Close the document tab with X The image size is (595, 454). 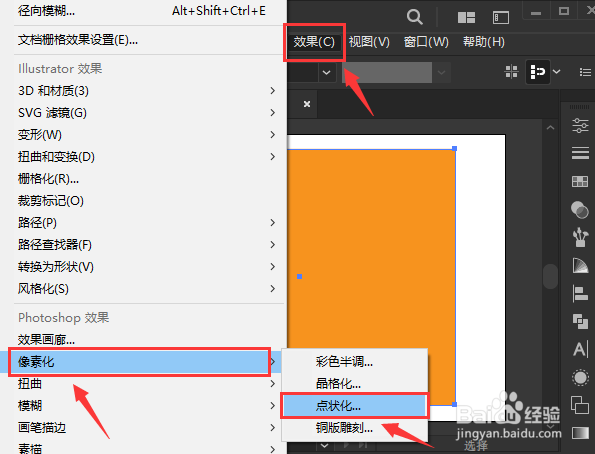(307, 104)
